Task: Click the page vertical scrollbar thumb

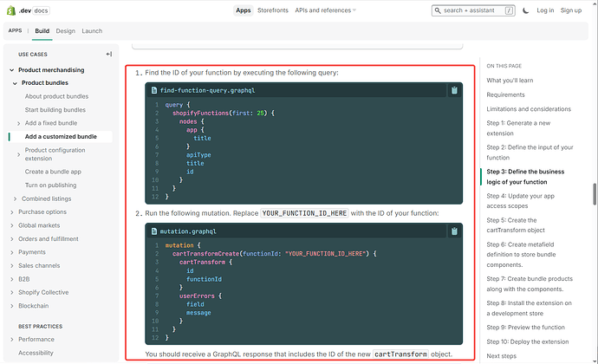Action: coord(595,194)
